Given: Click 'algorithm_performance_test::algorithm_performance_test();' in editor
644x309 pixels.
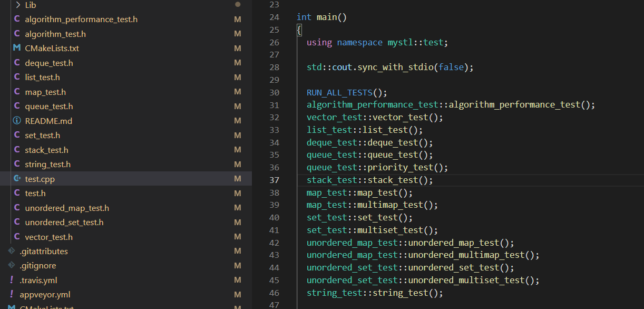Looking at the screenshot, I should pyautogui.click(x=451, y=105).
